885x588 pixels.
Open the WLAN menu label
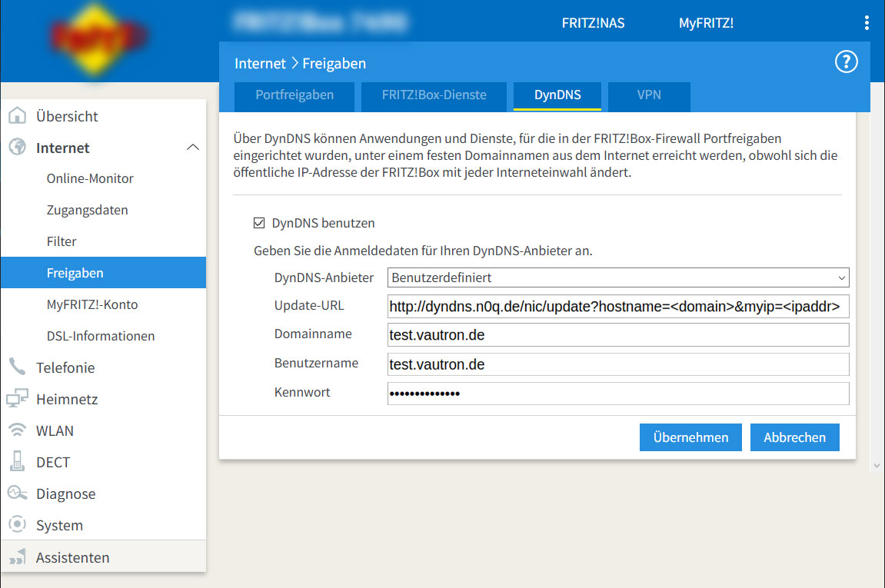(x=55, y=430)
